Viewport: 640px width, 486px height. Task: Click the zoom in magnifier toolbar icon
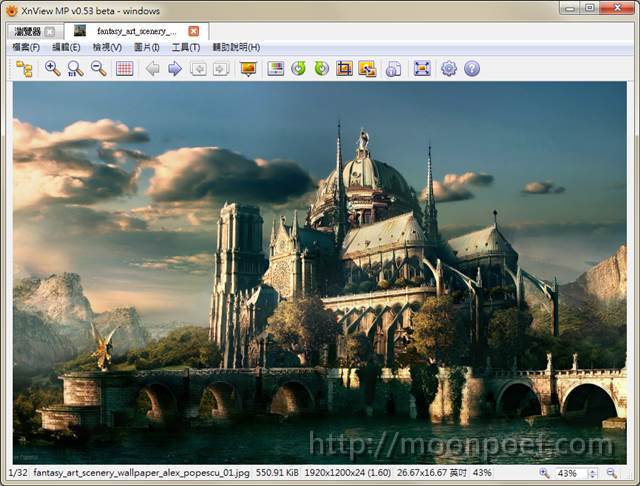click(x=52, y=69)
